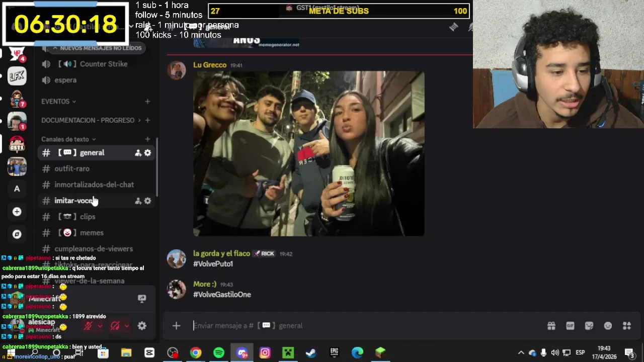Click the ESP language indicator
Screen dimensions: 644x362
coord(580,353)
